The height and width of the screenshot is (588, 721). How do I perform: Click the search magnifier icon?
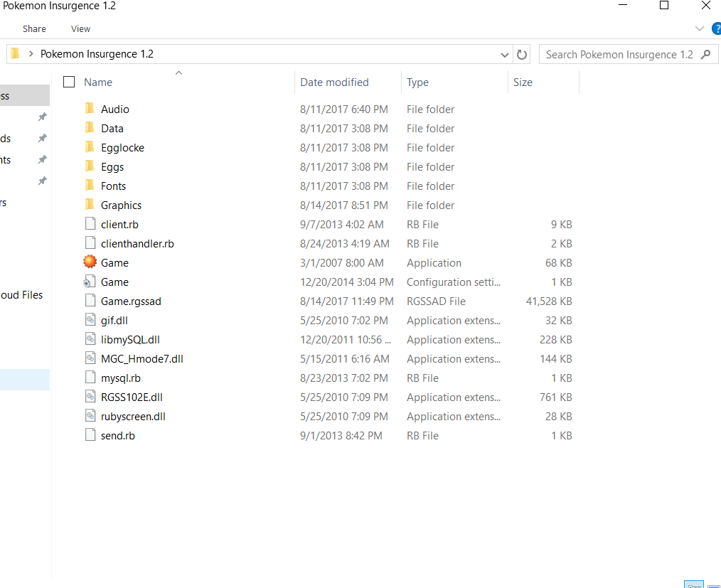(x=706, y=54)
